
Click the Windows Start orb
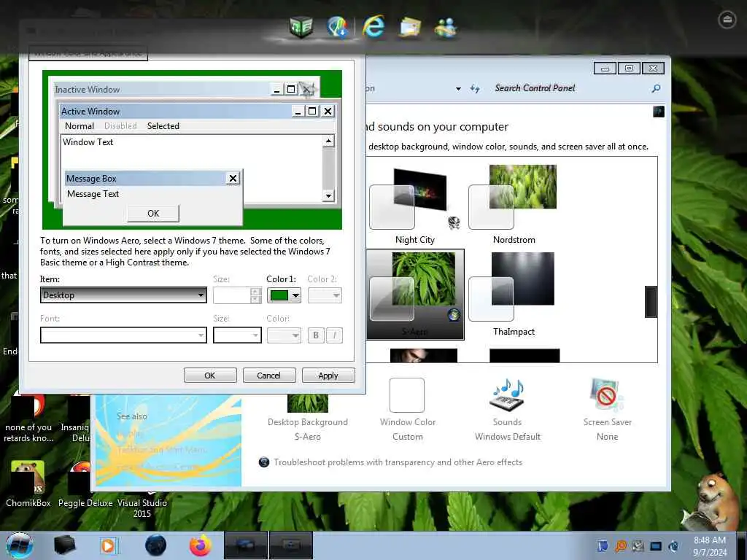coord(20,545)
